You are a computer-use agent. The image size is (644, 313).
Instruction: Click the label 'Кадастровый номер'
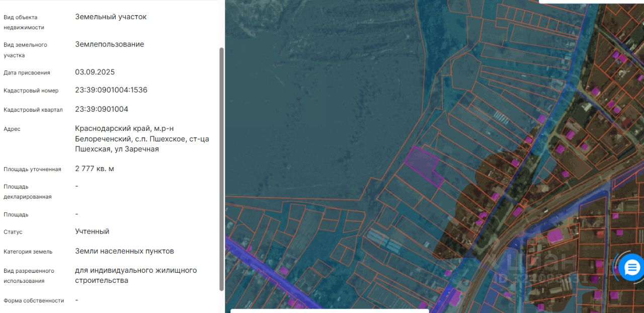(x=31, y=91)
